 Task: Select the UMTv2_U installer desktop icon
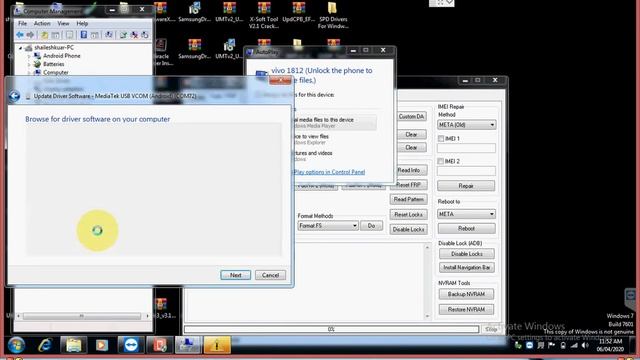pyautogui.click(x=229, y=49)
